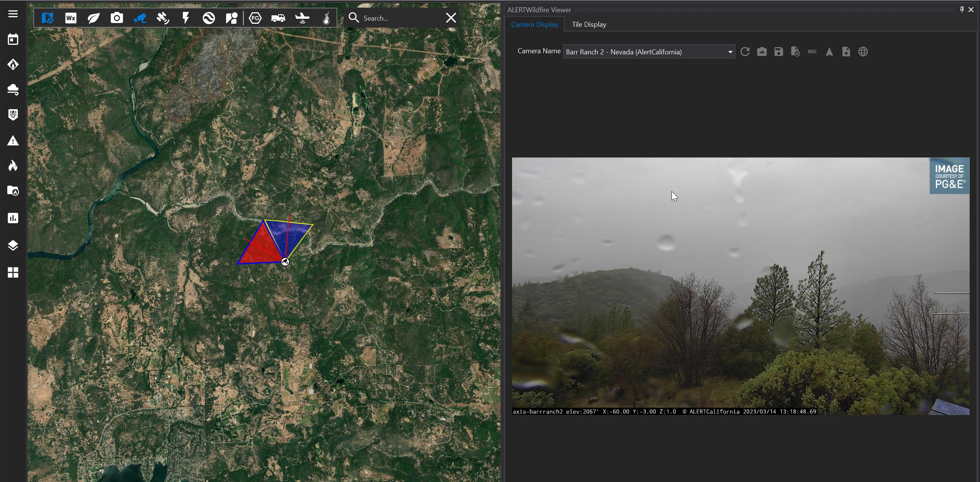Screen dimensions: 980x482
Task: Clear the search with X button
Action: [451, 18]
